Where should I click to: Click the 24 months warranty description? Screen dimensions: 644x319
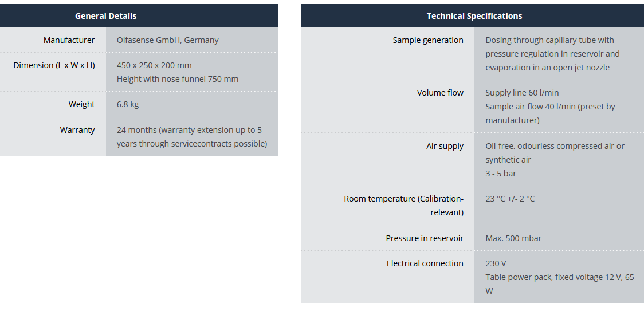[191, 137]
